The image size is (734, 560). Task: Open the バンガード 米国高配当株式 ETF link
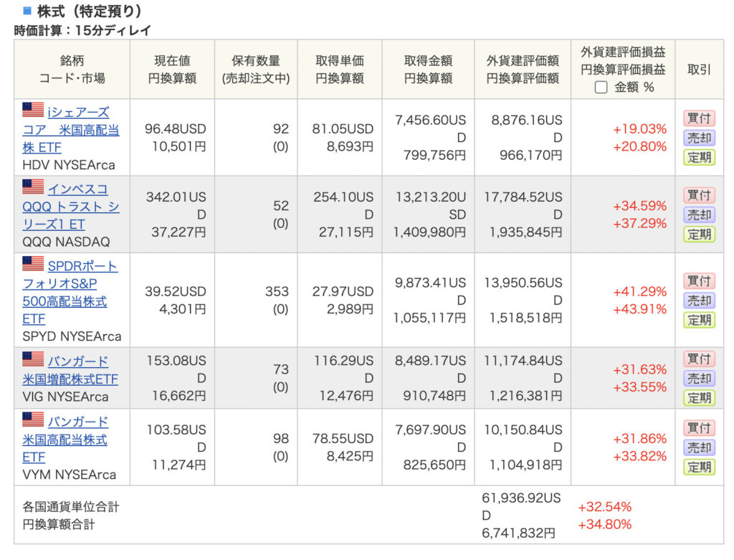point(65,440)
